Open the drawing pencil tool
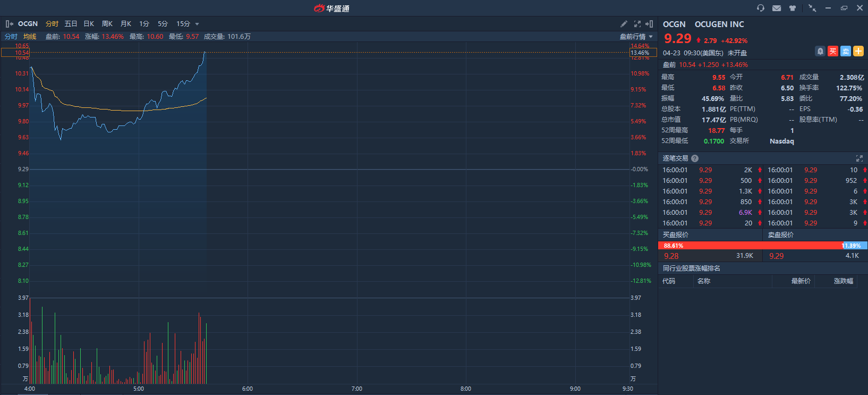Screen dimensions: 868x395 624,24
